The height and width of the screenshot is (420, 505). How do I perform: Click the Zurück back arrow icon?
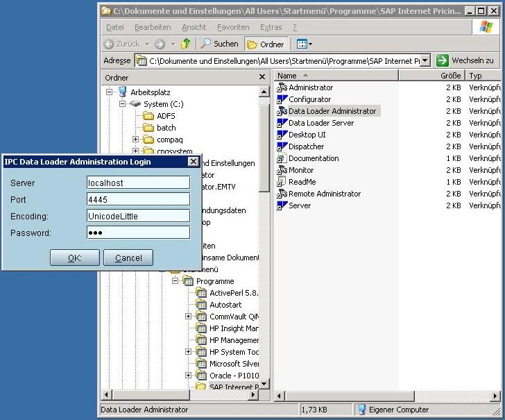pyautogui.click(x=109, y=44)
